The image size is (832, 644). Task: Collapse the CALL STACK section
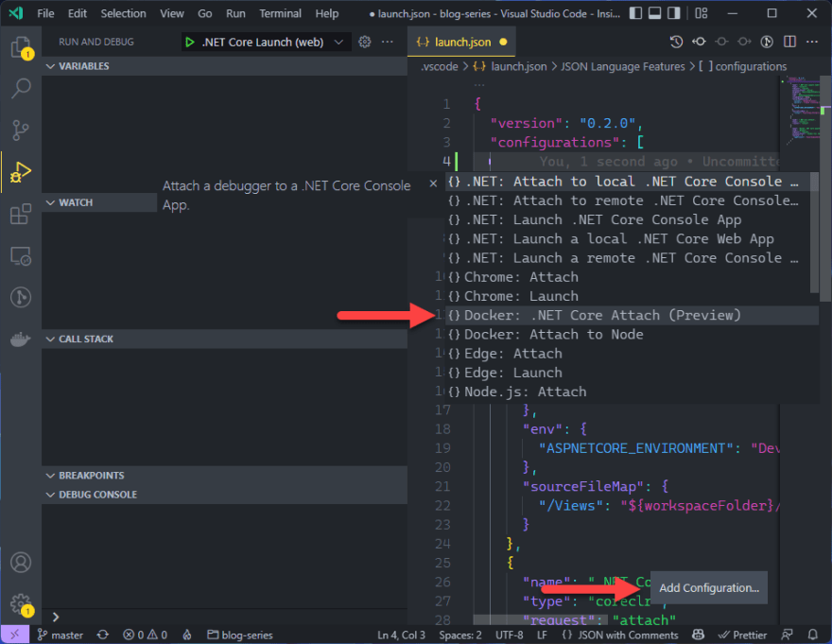224,339
